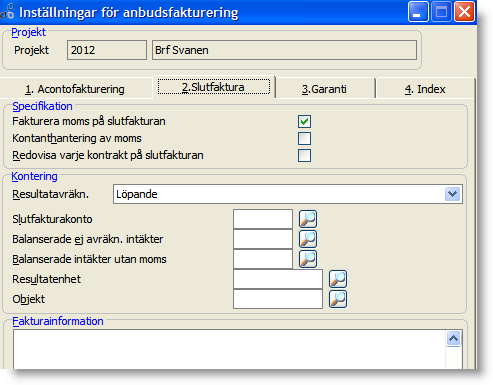Click the Slutfakturakonto input field

coord(263,219)
